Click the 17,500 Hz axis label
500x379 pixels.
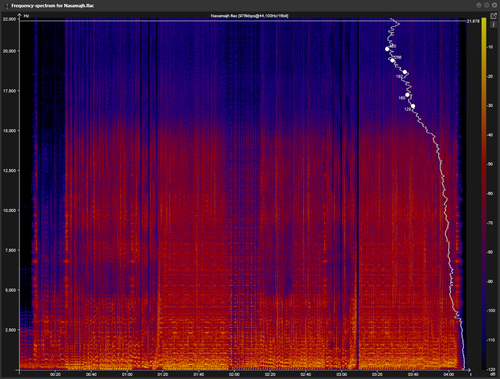9,91
